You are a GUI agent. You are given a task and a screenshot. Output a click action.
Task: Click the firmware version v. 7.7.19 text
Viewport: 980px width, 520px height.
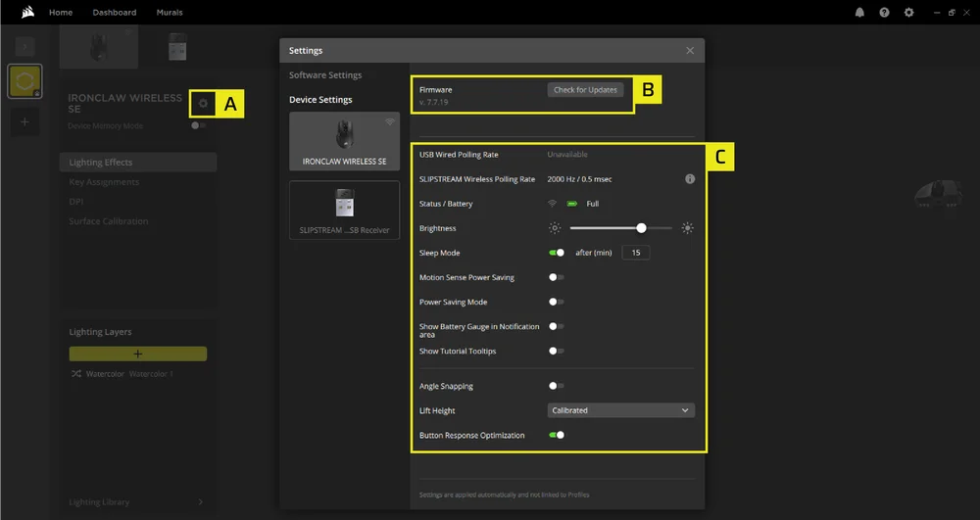click(434, 103)
